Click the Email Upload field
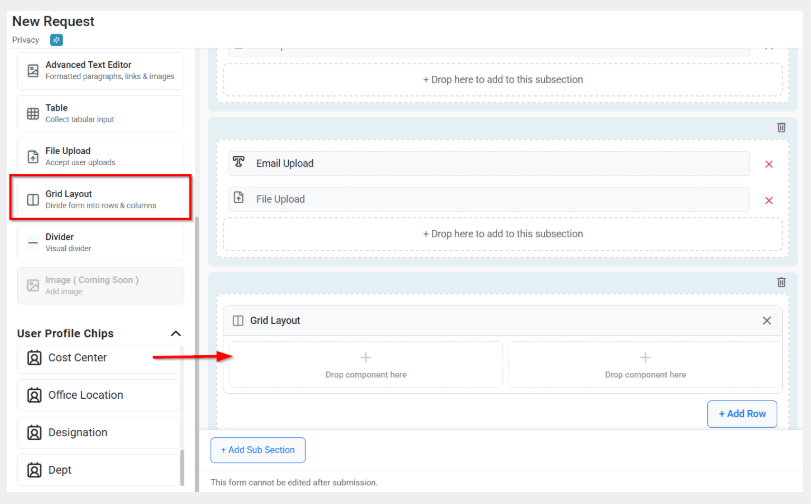Image resolution: width=811 pixels, height=504 pixels. [488, 164]
